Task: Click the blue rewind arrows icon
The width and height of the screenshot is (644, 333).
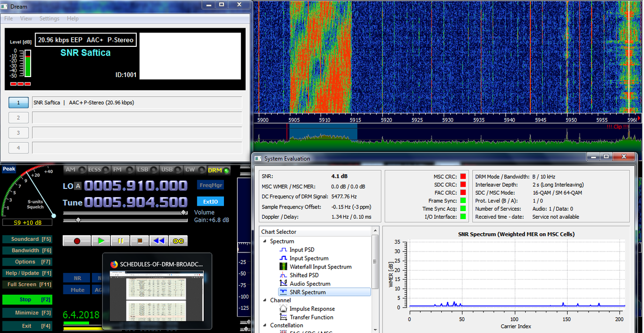Action: point(159,241)
